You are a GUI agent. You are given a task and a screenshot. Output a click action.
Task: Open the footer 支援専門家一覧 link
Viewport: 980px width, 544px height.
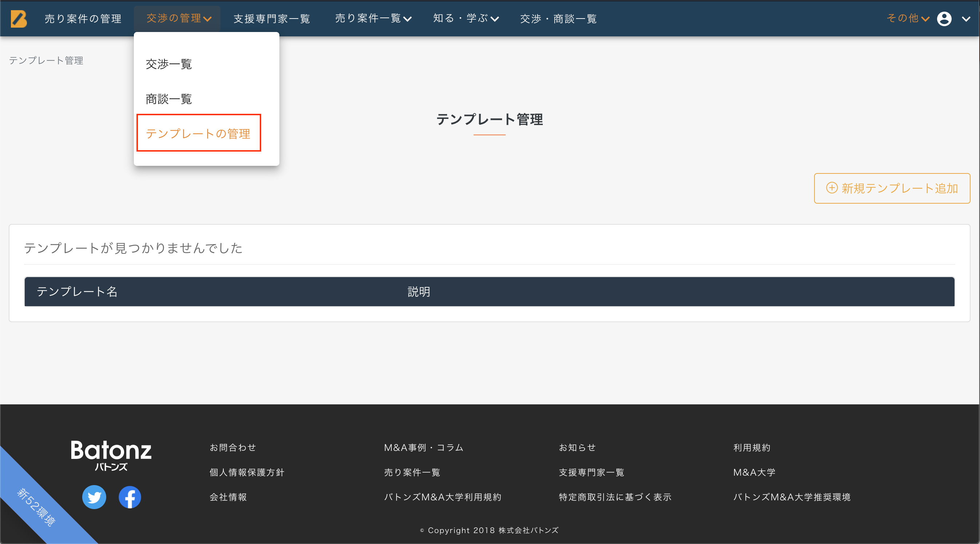(591, 472)
